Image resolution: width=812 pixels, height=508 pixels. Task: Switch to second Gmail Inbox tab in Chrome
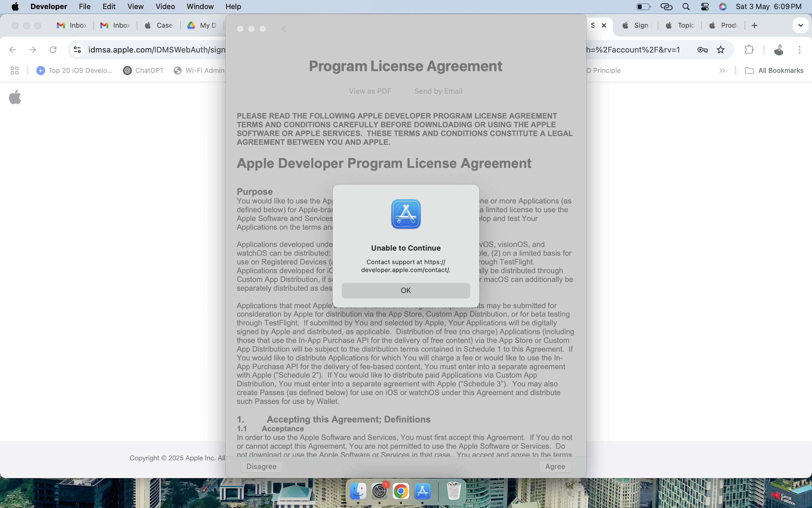click(115, 25)
